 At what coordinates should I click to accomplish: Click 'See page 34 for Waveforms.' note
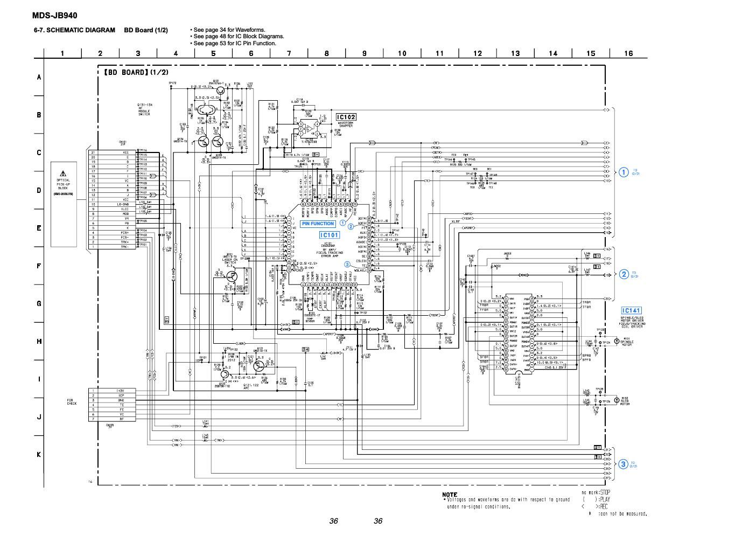coord(228,30)
